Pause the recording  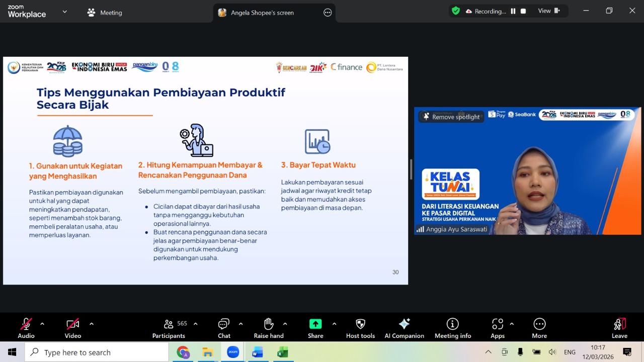(x=513, y=11)
